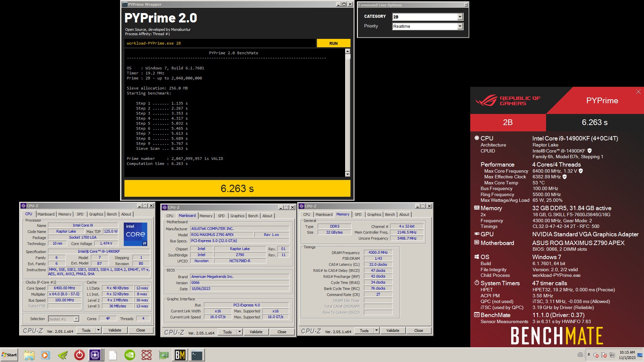Click the taskbar clock showing 10:15 AM

[627, 355]
